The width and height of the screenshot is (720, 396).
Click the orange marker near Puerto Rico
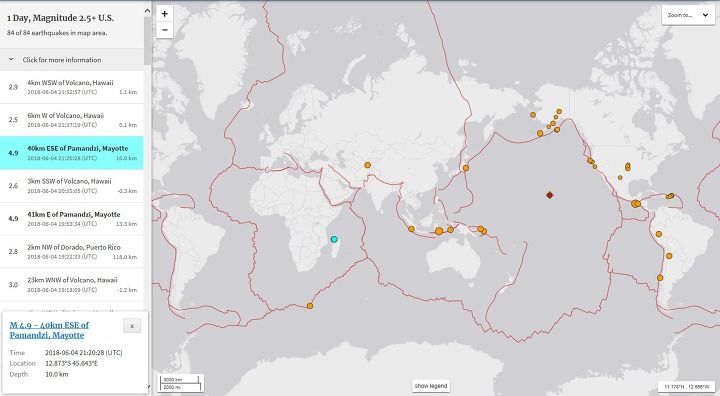point(671,196)
